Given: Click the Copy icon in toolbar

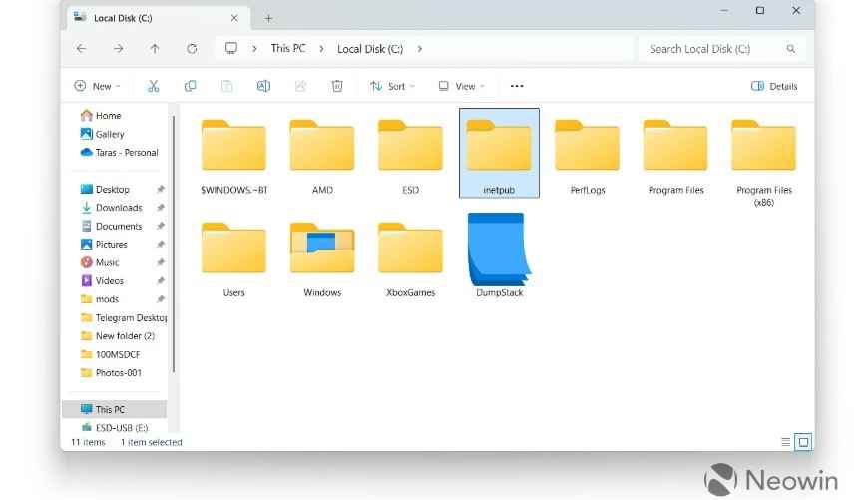Looking at the screenshot, I should point(190,86).
